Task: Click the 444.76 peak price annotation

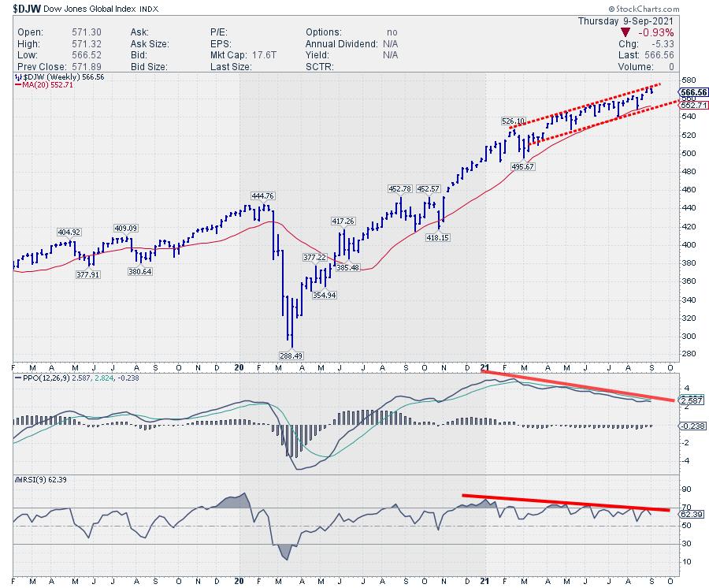Action: [x=262, y=195]
